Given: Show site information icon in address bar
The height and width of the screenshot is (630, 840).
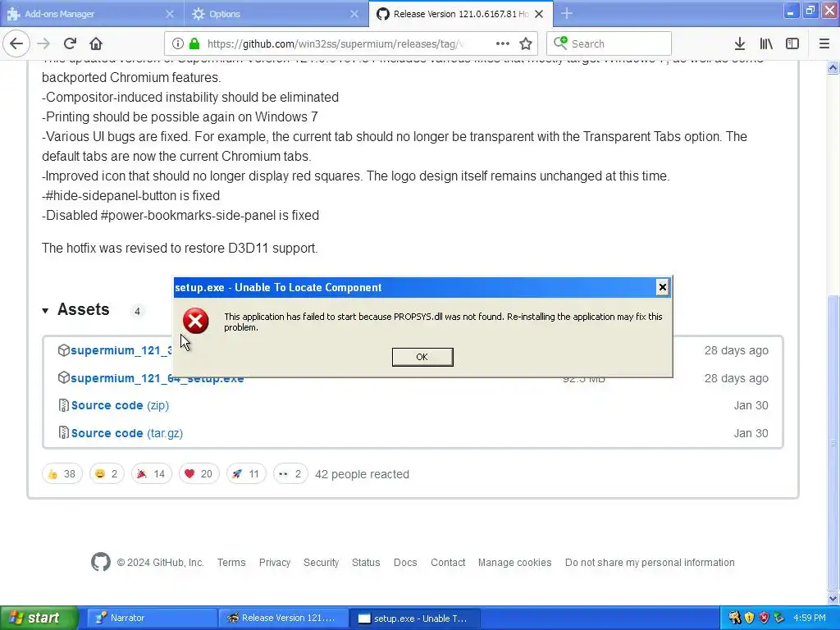Looking at the screenshot, I should coord(178,44).
